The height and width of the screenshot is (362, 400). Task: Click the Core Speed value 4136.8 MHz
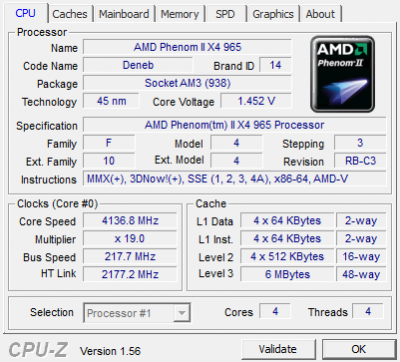click(x=130, y=221)
